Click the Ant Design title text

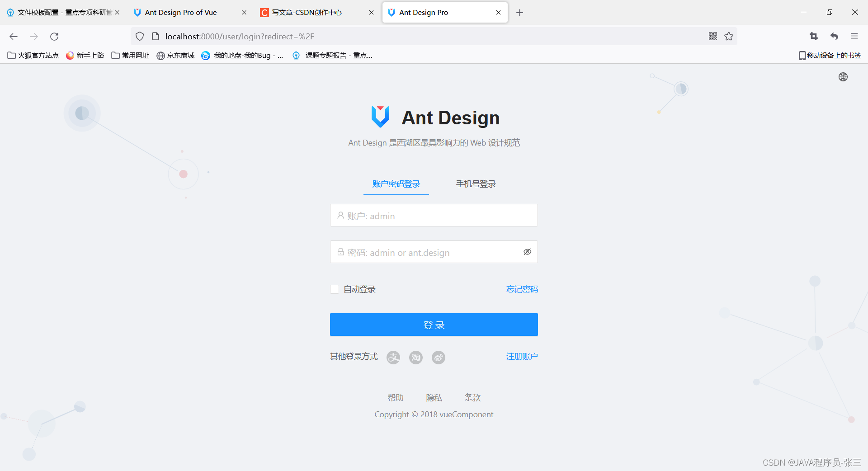[450, 118]
